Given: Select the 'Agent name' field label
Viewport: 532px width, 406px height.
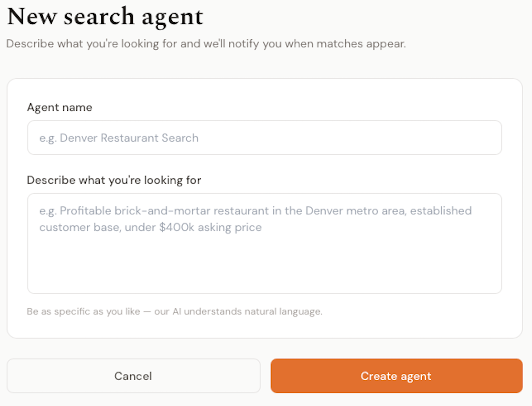Looking at the screenshot, I should point(60,107).
